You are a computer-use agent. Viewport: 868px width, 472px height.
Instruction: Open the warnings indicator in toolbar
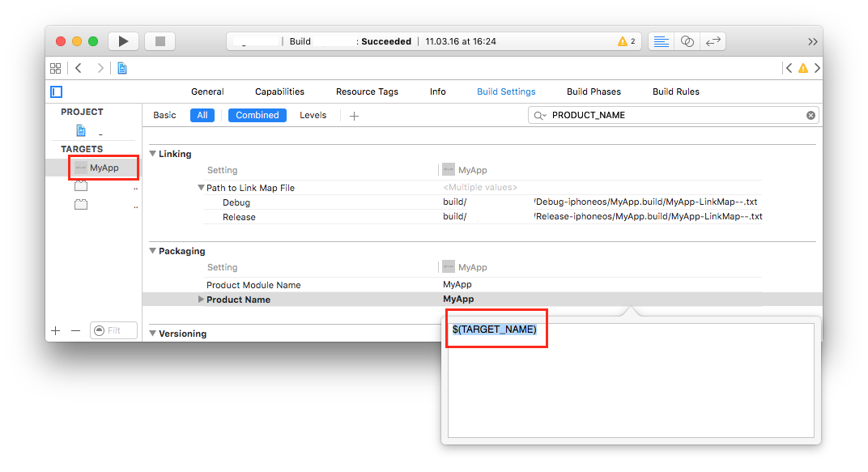point(626,41)
